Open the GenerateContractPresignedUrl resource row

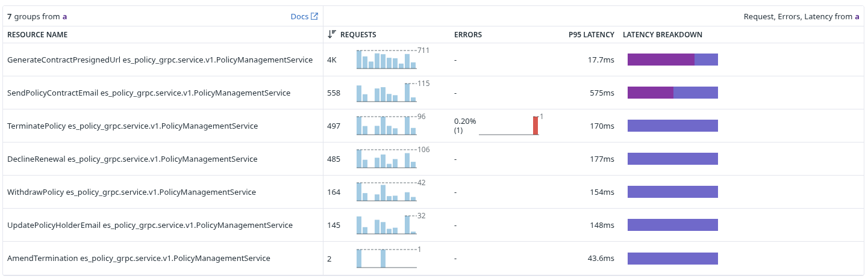[160, 60]
